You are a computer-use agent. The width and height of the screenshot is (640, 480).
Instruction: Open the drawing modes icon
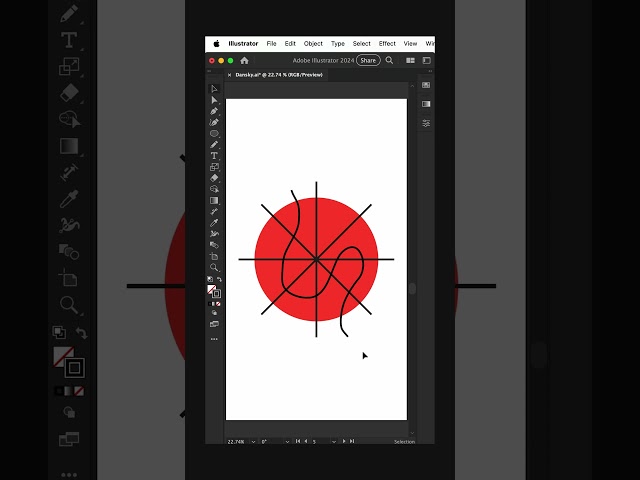[214, 313]
